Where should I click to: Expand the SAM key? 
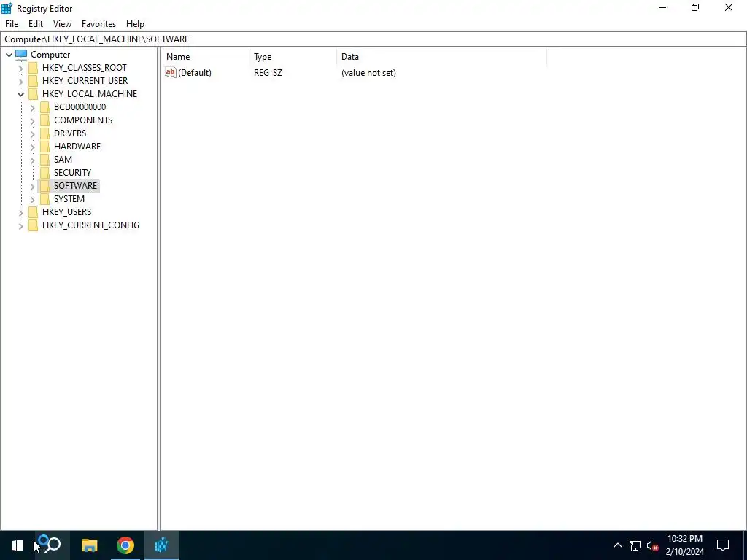pyautogui.click(x=32, y=160)
